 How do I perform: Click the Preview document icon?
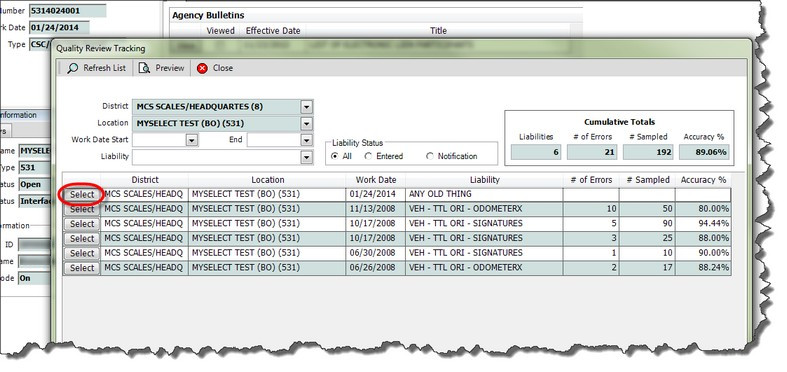[x=145, y=68]
